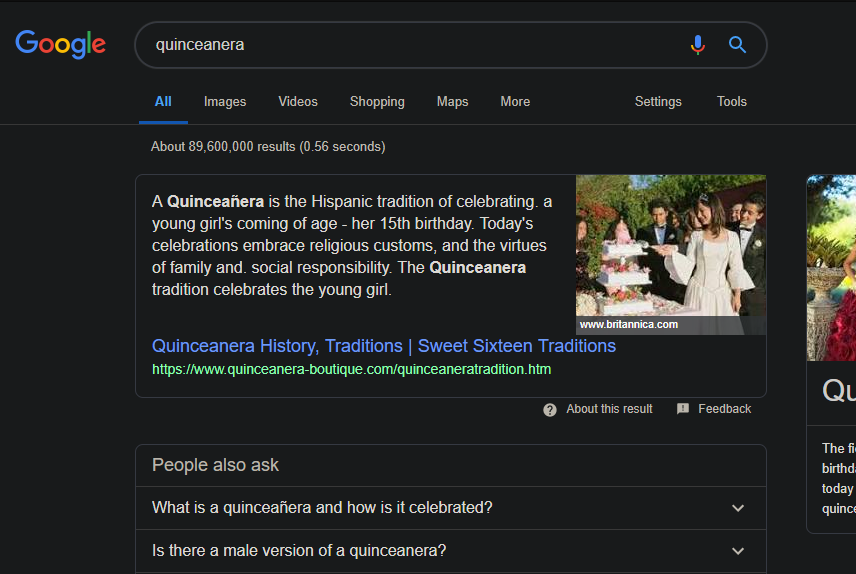Image resolution: width=856 pixels, height=574 pixels.
Task: Click the knowledge panel image on right
Action: click(831, 268)
